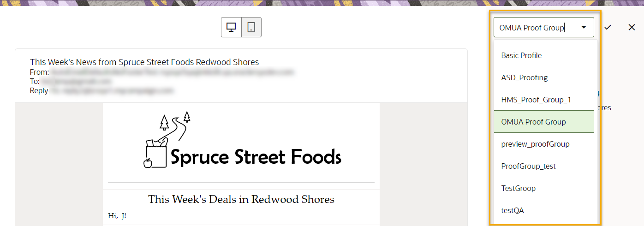
Task: Pick TestGroop from the dropdown list
Action: coord(518,188)
